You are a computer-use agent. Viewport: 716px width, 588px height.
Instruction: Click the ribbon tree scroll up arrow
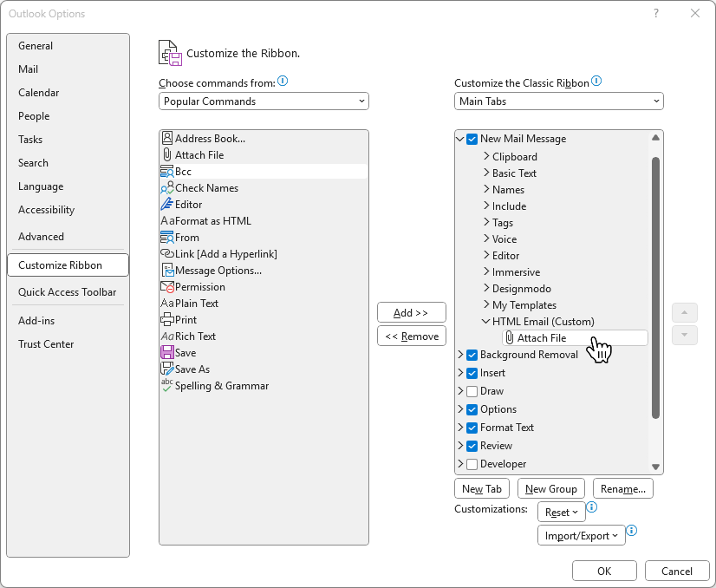pyautogui.click(x=655, y=138)
